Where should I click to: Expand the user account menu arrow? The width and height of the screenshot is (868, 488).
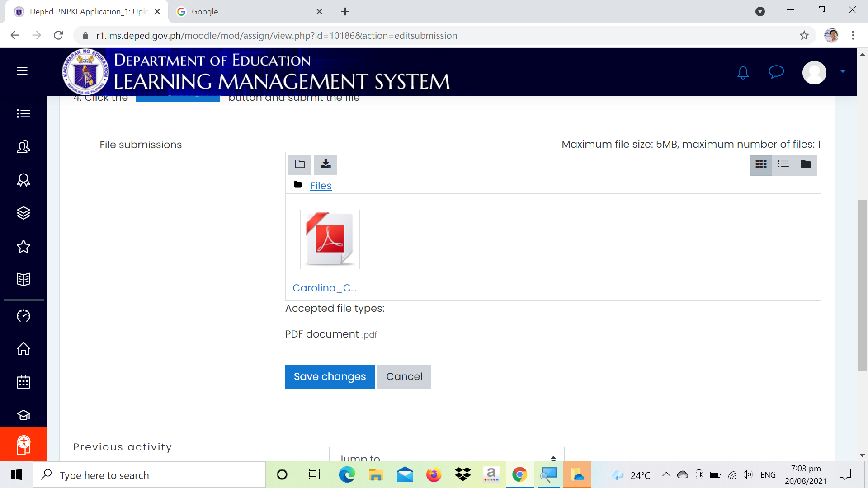[842, 72]
